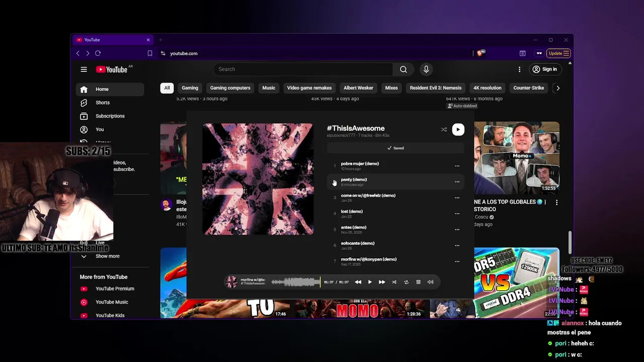Click the browser Update button
Screen dimensions: 644x362
click(559, 53)
